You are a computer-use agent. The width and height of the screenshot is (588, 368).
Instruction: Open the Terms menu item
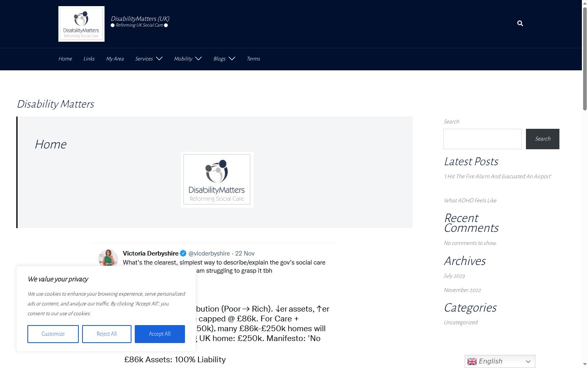click(x=253, y=59)
